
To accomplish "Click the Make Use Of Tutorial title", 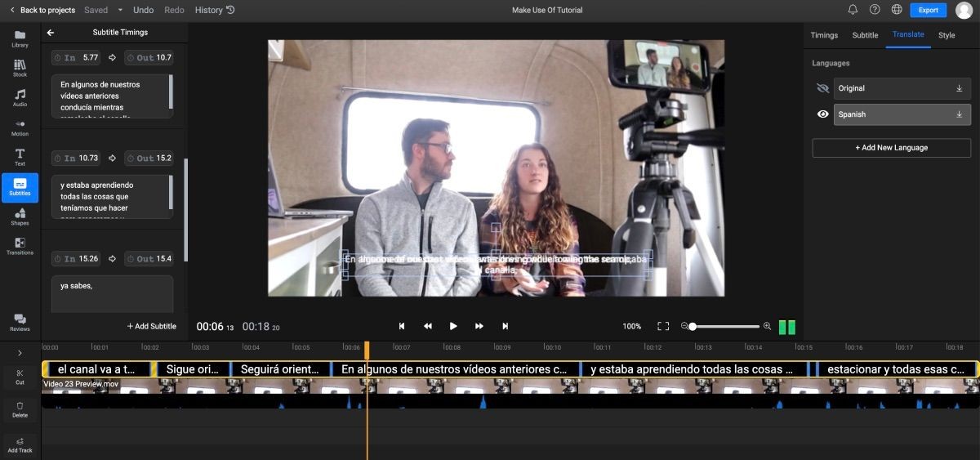I will click(546, 10).
